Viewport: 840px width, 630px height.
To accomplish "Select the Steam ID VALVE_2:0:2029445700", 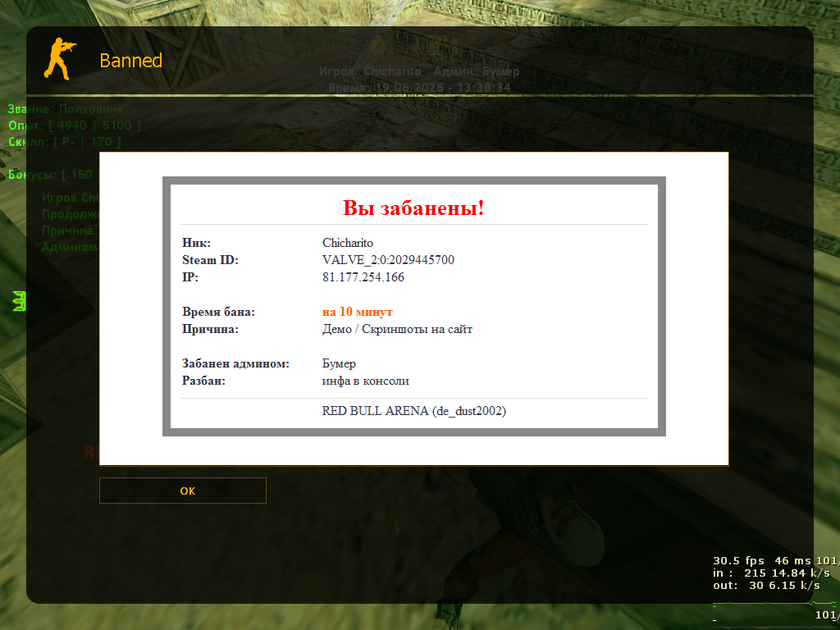I will [x=388, y=260].
